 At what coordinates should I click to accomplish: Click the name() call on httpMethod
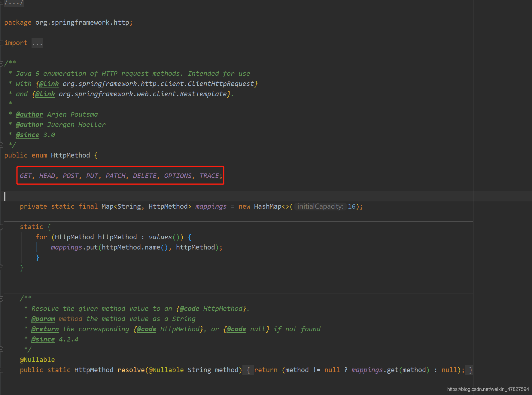click(153, 247)
